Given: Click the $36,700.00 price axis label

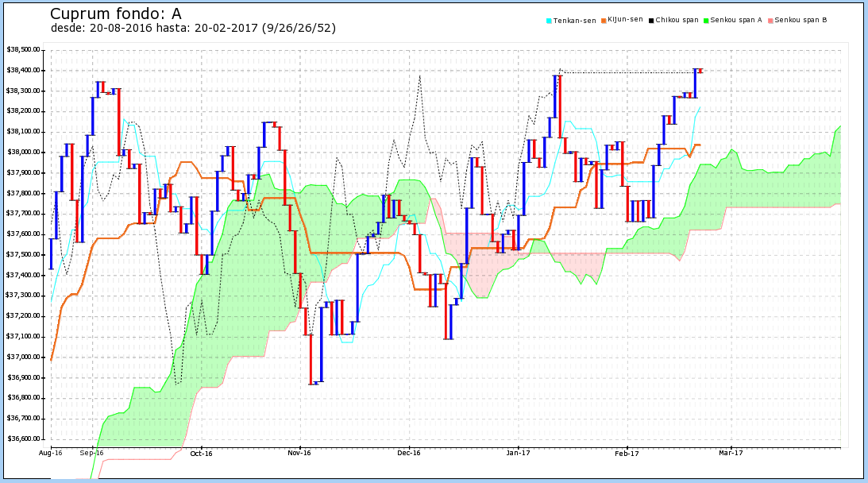Looking at the screenshot, I should 23,418.
